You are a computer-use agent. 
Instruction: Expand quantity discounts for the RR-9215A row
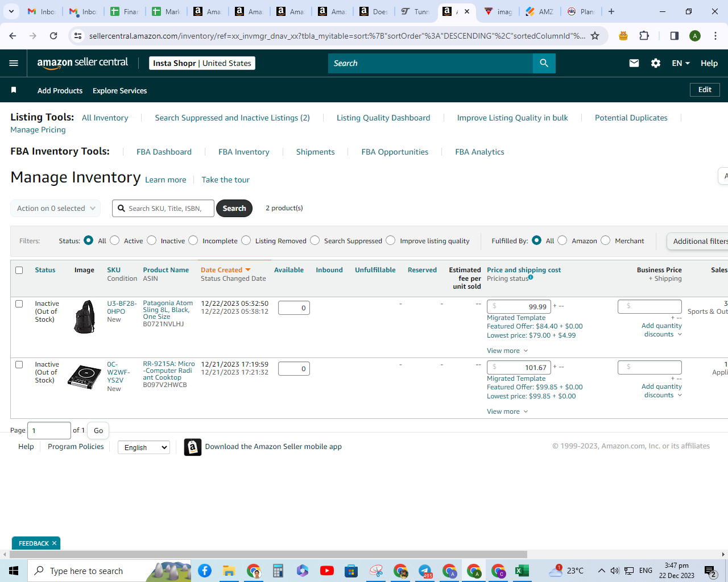pos(662,391)
